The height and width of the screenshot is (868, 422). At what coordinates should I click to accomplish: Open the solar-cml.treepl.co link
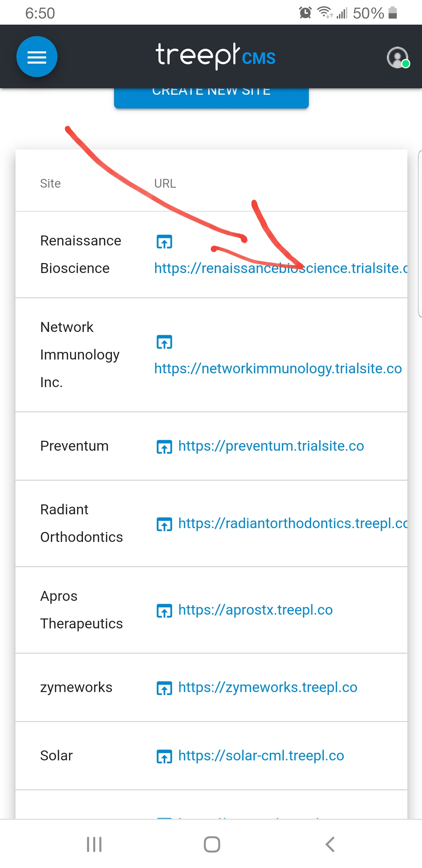(261, 755)
